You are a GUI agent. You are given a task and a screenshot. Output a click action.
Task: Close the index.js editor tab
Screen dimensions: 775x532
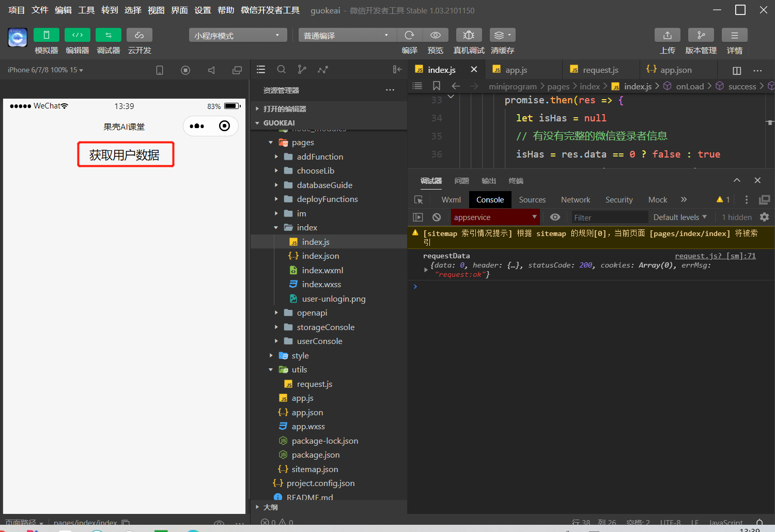(x=474, y=70)
